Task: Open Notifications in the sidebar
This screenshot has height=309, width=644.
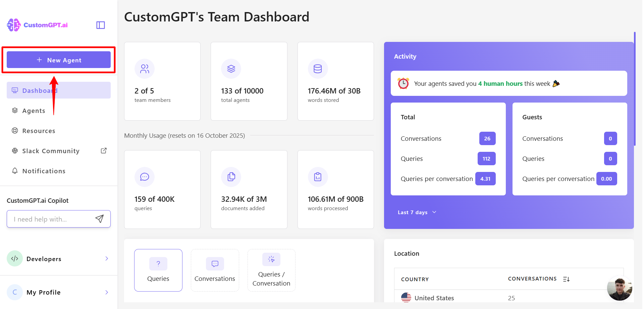Action: tap(59, 171)
